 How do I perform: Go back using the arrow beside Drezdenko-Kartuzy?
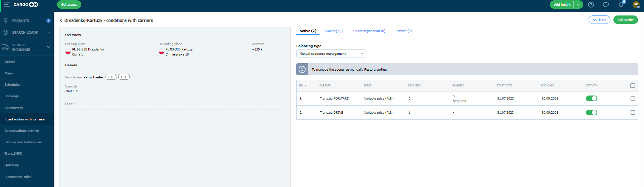[x=61, y=21]
